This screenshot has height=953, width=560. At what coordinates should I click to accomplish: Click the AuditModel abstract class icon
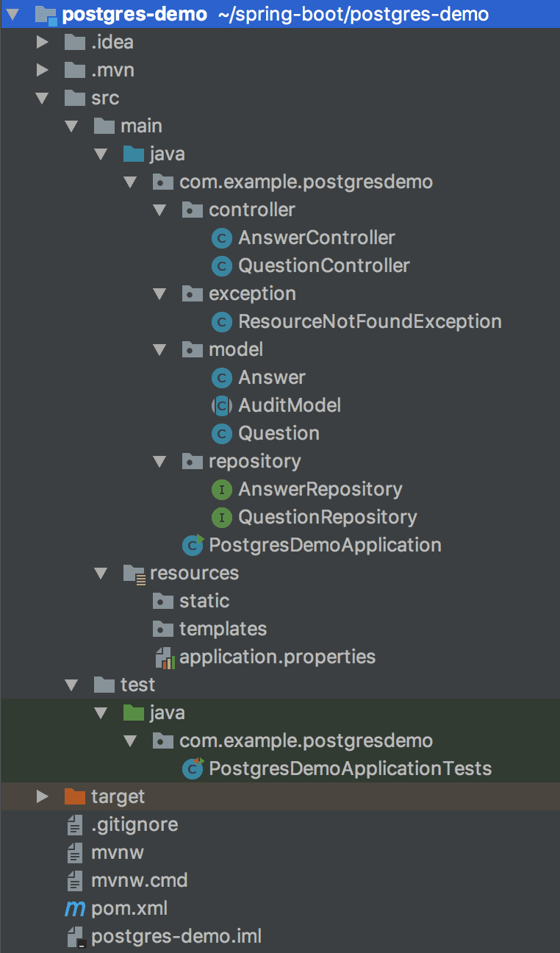coord(221,405)
